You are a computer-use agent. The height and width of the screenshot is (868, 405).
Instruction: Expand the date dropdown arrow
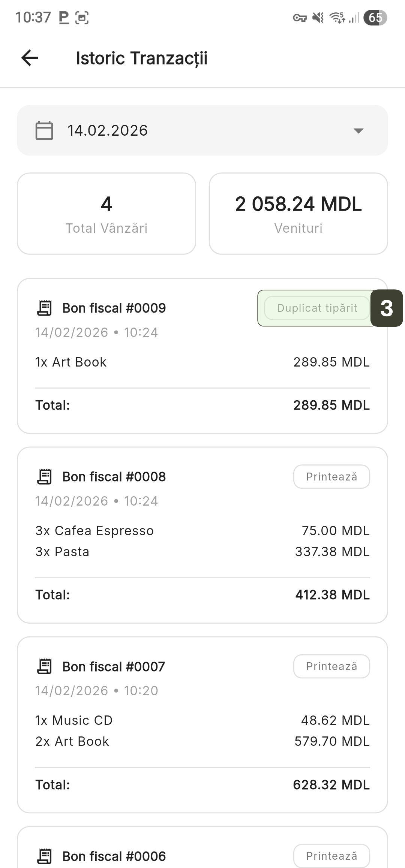pos(358,130)
